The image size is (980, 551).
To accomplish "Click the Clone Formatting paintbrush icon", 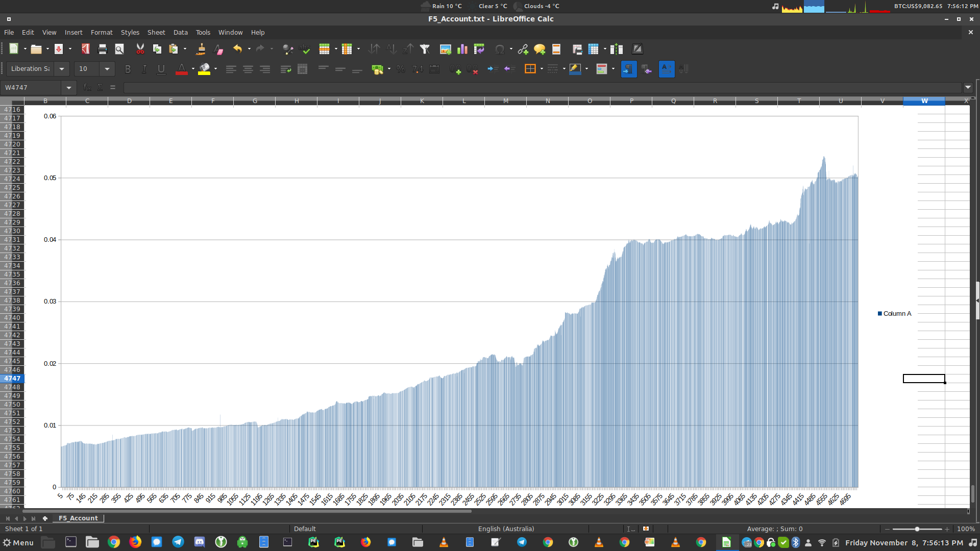I will point(201,49).
